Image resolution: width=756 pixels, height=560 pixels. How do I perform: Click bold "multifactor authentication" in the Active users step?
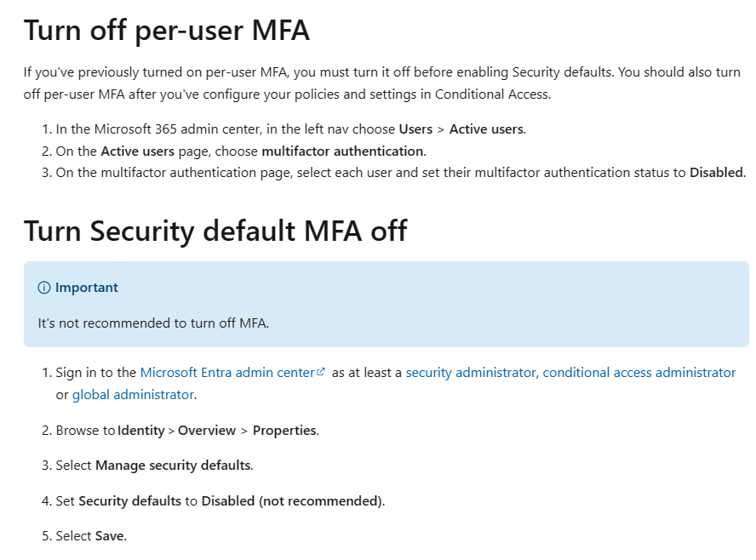[x=342, y=151]
